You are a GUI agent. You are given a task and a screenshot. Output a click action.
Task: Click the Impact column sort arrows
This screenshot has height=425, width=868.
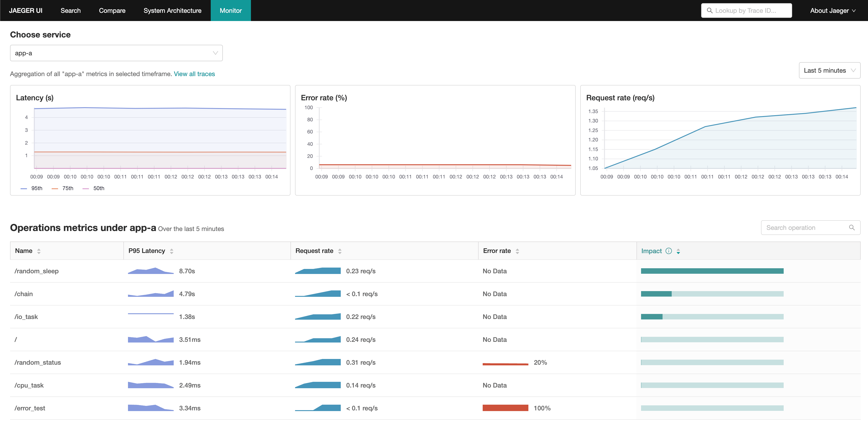pyautogui.click(x=678, y=251)
